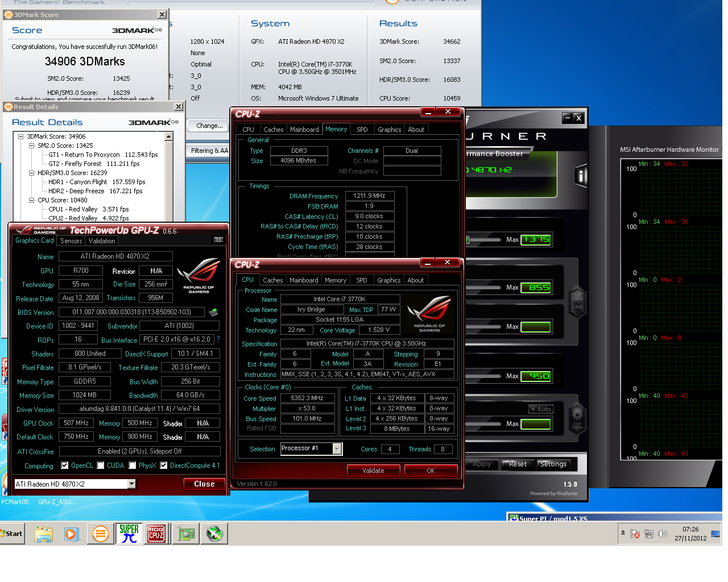Click Result Details tree scrollbar up arrow
This screenshot has width=728, height=582.
point(168,136)
